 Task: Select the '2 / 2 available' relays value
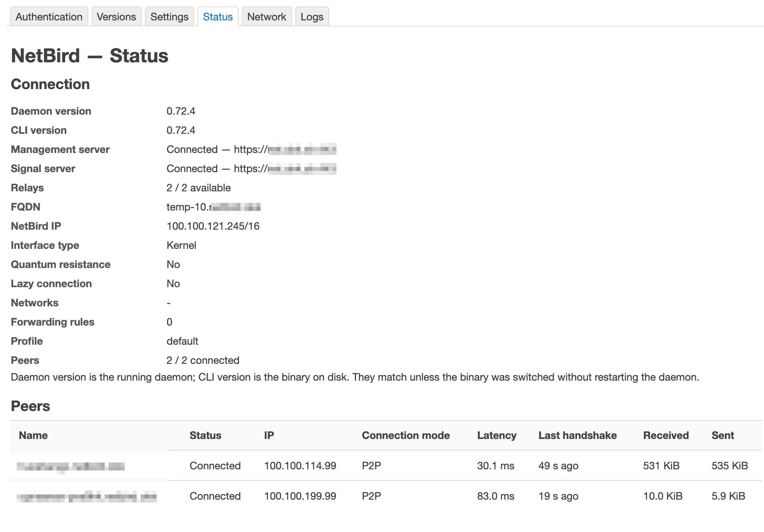pyautogui.click(x=199, y=188)
